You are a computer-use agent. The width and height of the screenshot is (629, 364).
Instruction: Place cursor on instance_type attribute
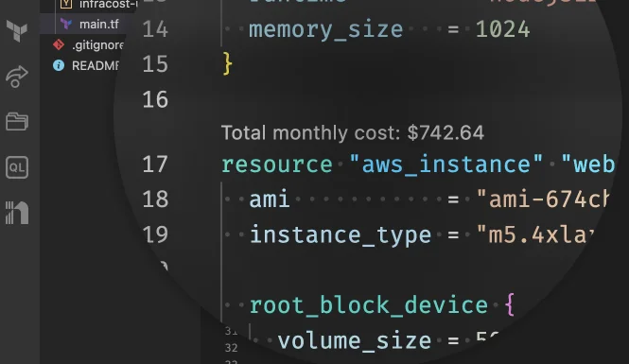pyautogui.click(x=341, y=234)
